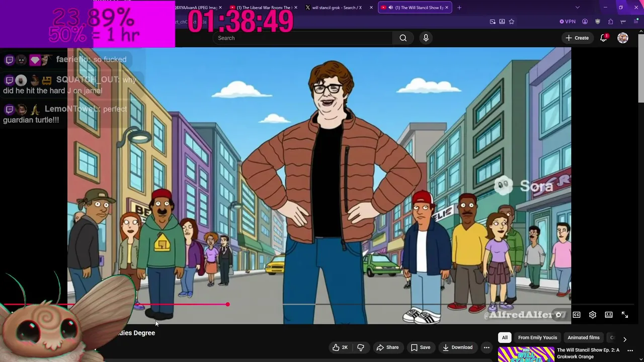This screenshot has height=362, width=644.
Task: Switch to the JPEG image tab
Action: [x=195, y=8]
